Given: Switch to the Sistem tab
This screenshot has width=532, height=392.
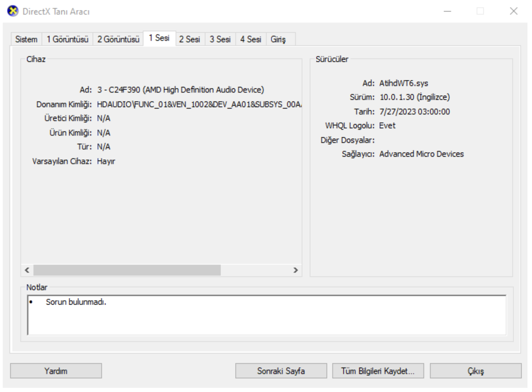Looking at the screenshot, I should (26, 39).
